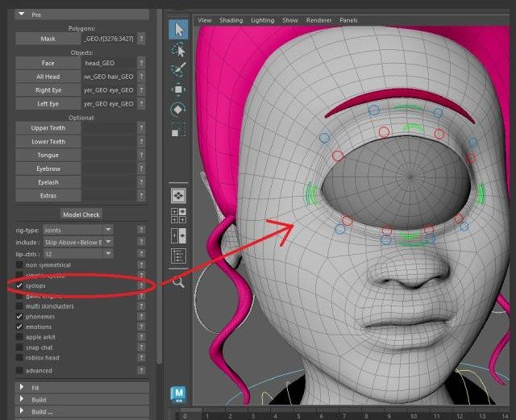Click the Left Eye button
Image resolution: width=516 pixels, height=420 pixels.
point(48,104)
